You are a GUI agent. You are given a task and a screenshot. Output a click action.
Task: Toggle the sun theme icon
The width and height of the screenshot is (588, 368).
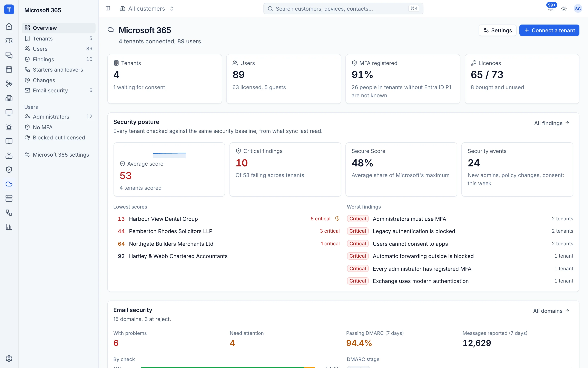[564, 9]
